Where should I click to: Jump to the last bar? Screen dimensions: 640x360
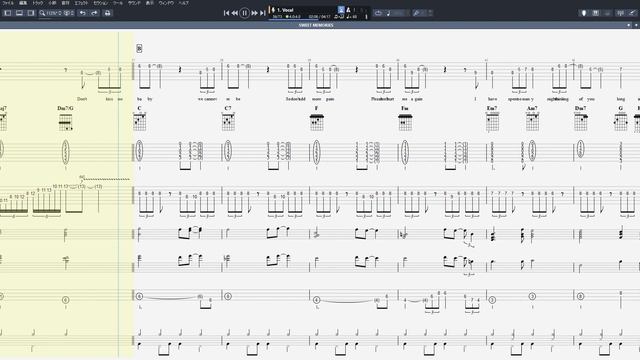[262, 13]
